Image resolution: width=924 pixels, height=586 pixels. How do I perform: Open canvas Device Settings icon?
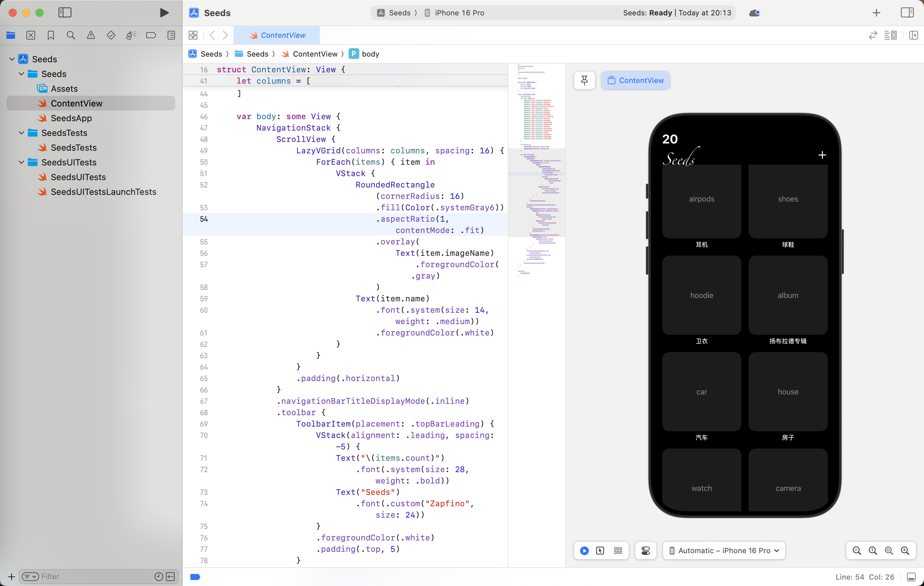(645, 551)
